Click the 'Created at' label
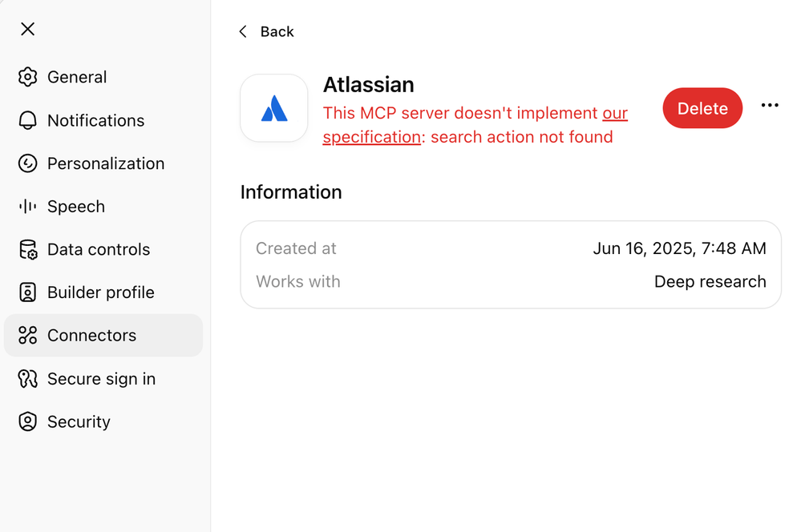Viewport: 801px width, 532px height. [x=296, y=248]
